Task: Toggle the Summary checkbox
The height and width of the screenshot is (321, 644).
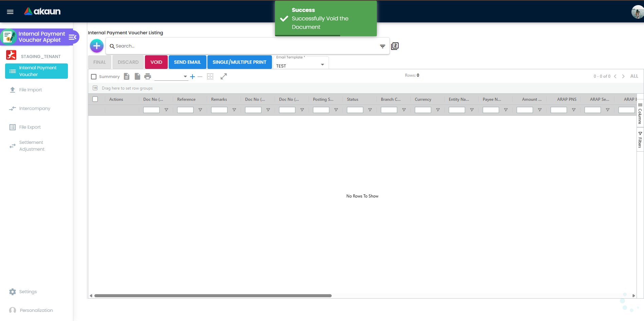Action: tap(94, 77)
